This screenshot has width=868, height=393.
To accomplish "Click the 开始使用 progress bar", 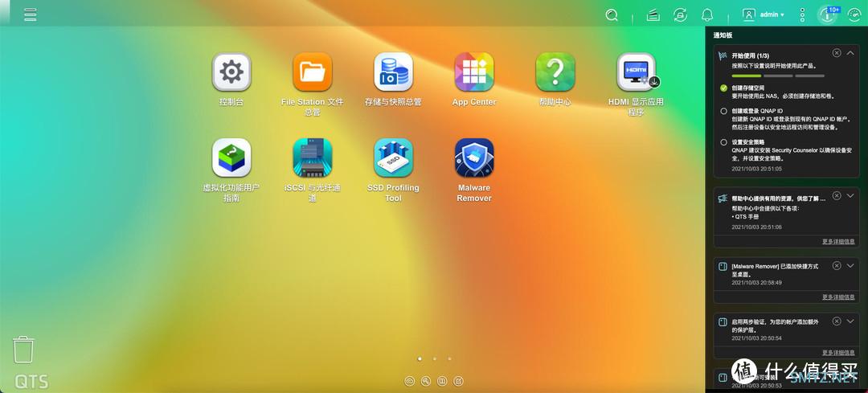I will coord(778,76).
